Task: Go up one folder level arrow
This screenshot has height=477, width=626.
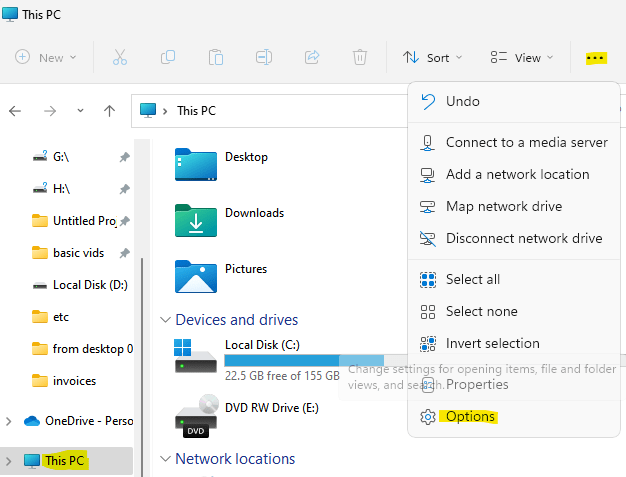Action: [109, 110]
